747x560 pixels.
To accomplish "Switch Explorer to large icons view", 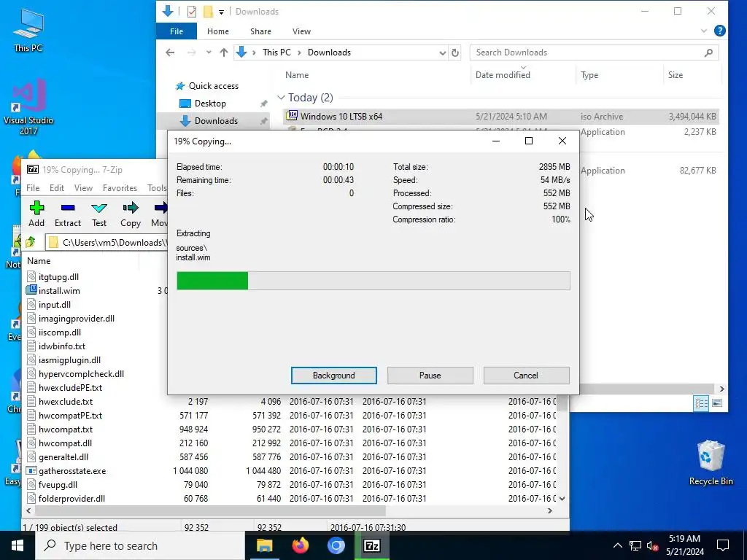I will coord(717,403).
